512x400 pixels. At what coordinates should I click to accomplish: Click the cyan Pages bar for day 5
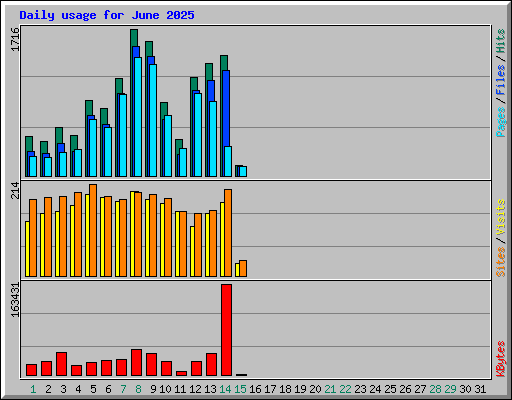click(x=93, y=148)
